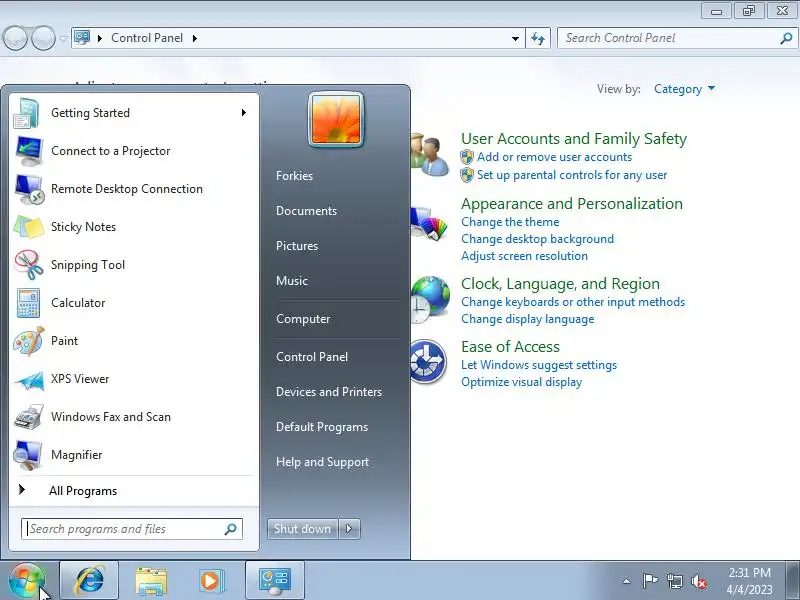Click the Appearance and Personalization icon

[x=430, y=222]
